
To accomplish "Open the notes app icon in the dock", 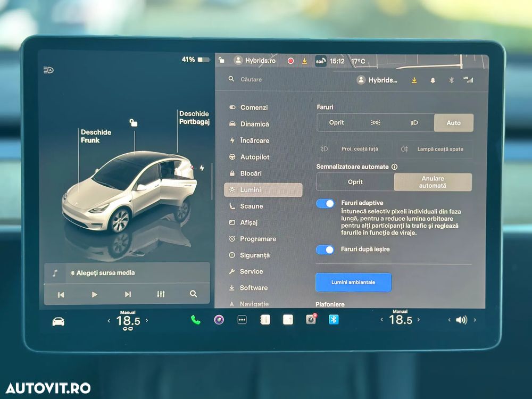I will (288, 320).
